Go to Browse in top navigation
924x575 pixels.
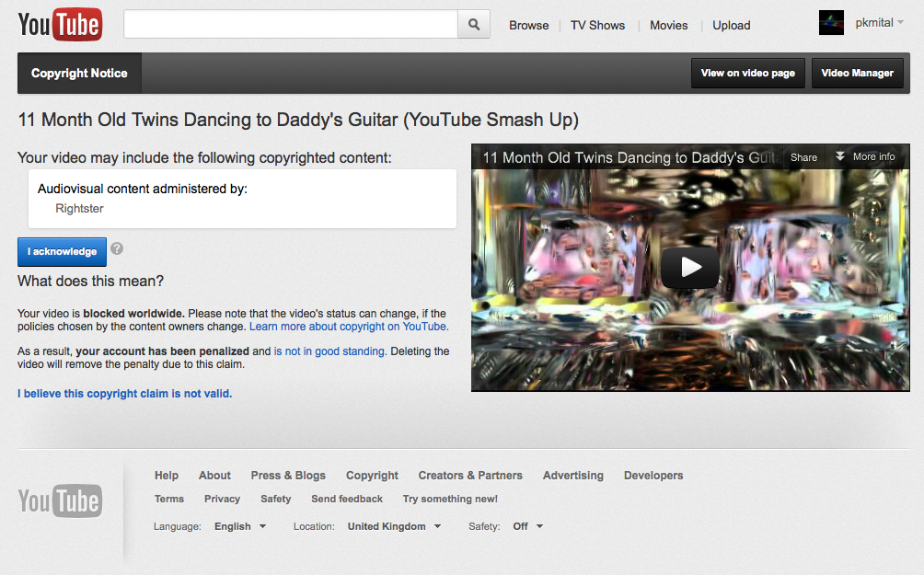point(529,26)
